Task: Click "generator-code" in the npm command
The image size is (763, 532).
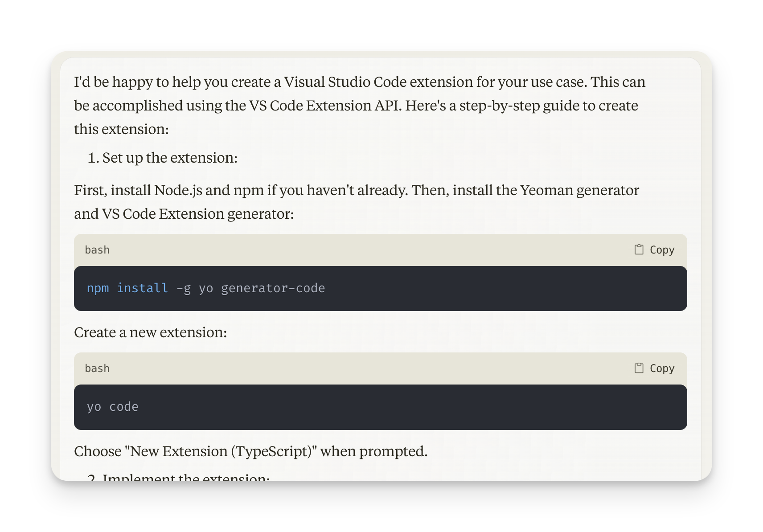Action: [x=273, y=288]
